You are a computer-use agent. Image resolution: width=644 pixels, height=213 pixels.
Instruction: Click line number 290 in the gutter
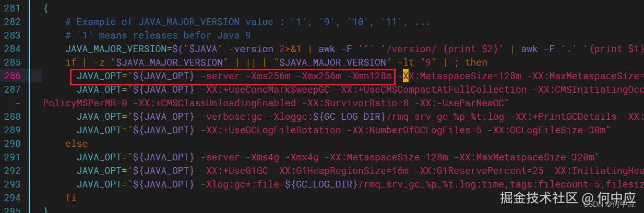pyautogui.click(x=12, y=144)
